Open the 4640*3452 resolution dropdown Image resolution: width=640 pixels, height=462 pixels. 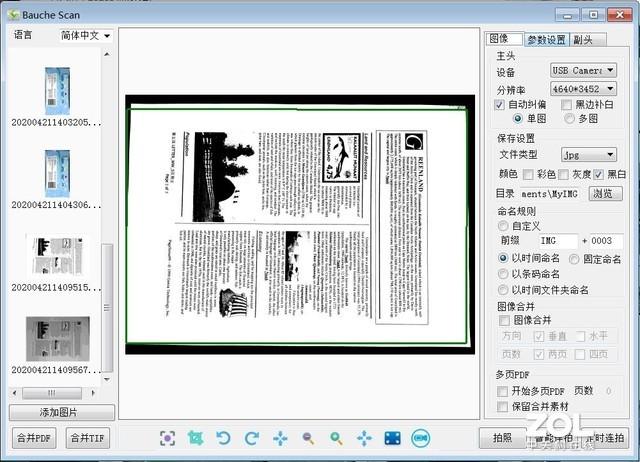583,89
